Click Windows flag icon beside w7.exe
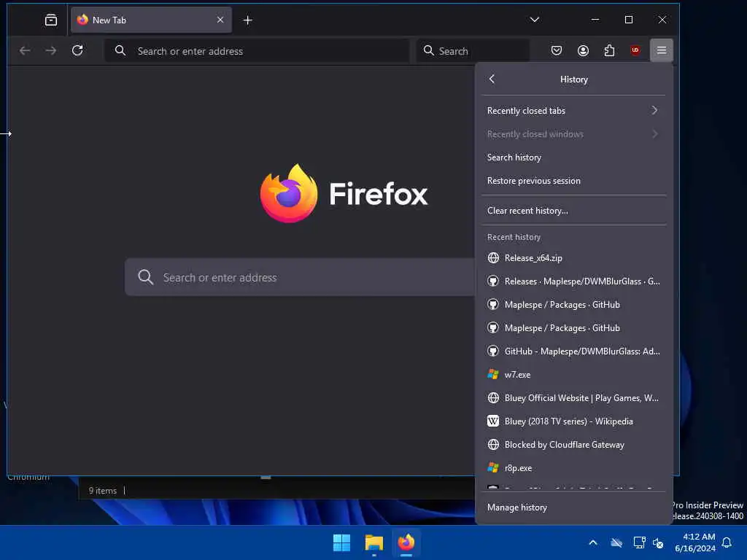 coord(493,375)
